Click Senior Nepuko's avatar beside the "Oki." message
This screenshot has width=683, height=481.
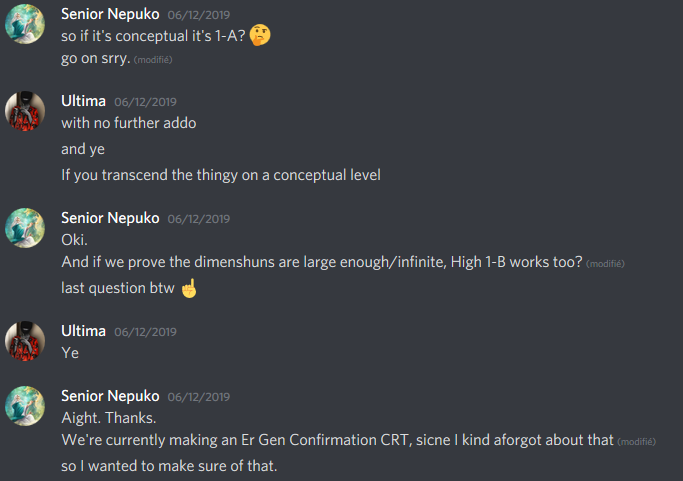25,227
